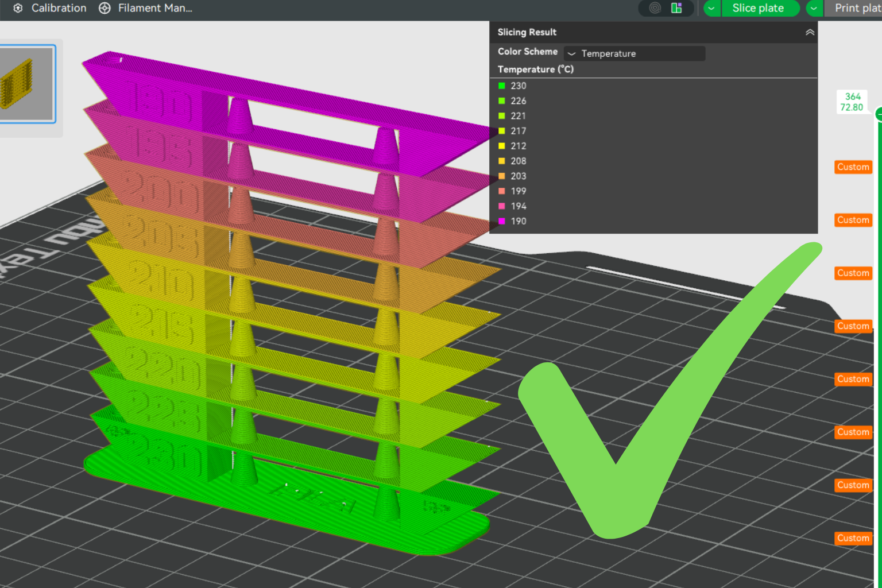Select the green plate layout icon
The height and width of the screenshot is (588, 882).
point(676,8)
